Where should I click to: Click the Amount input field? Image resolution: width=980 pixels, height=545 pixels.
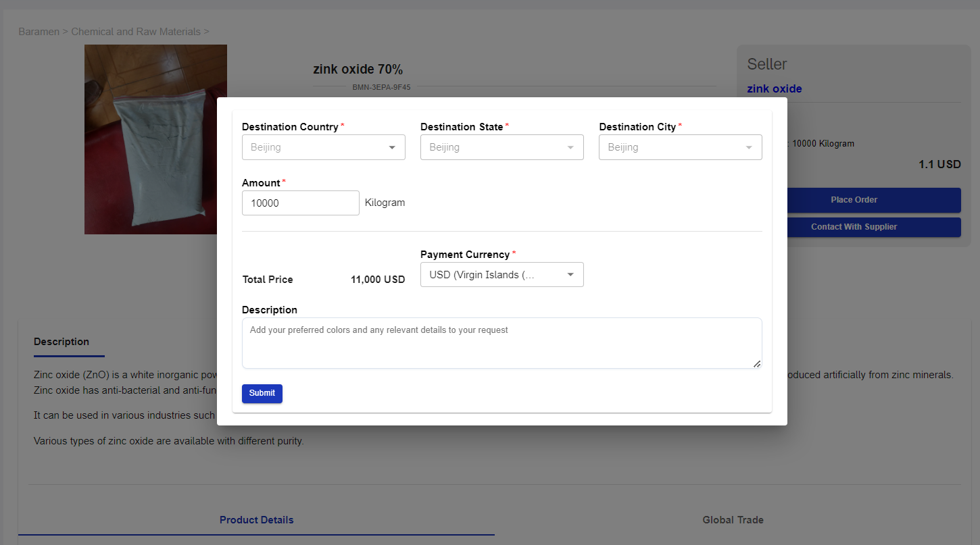pos(300,203)
